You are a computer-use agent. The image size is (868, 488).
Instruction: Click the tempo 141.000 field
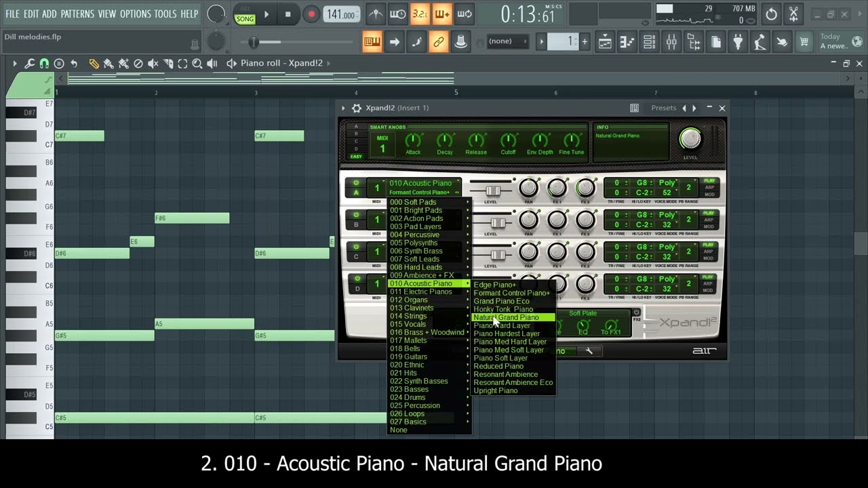(342, 14)
